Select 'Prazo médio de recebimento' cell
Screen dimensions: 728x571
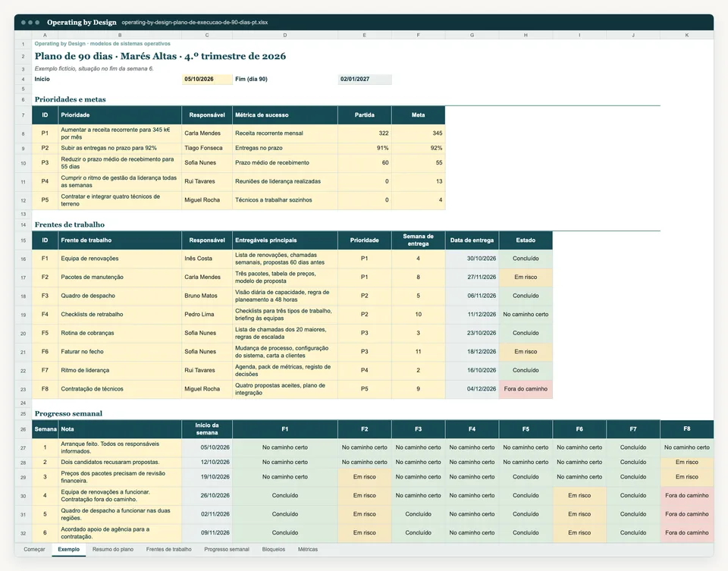(284, 163)
